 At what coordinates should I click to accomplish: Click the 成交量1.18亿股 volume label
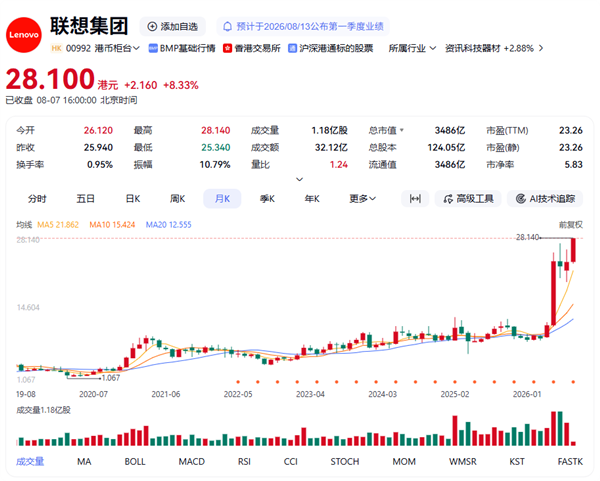[44, 410]
